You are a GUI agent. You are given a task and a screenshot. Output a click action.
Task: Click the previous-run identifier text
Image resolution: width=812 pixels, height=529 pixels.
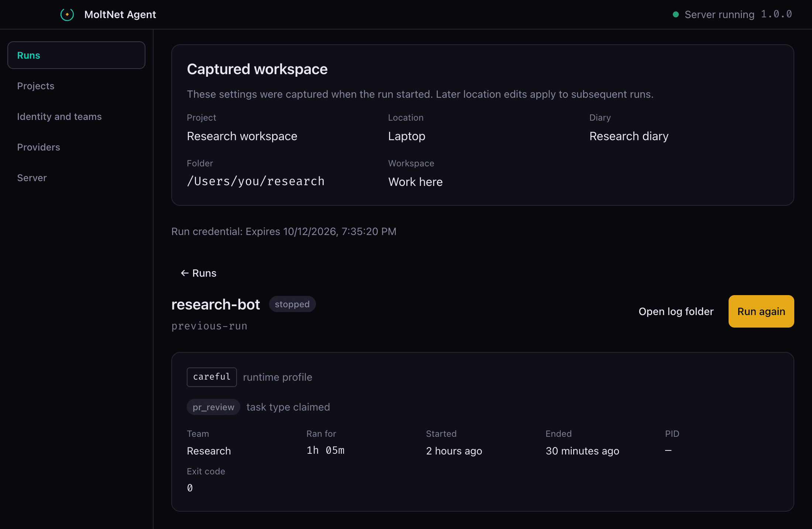pos(209,326)
